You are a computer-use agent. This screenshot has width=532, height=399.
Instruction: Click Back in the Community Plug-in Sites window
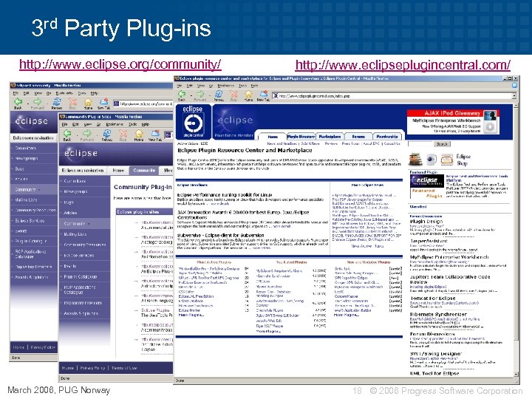pyautogui.click(x=67, y=134)
